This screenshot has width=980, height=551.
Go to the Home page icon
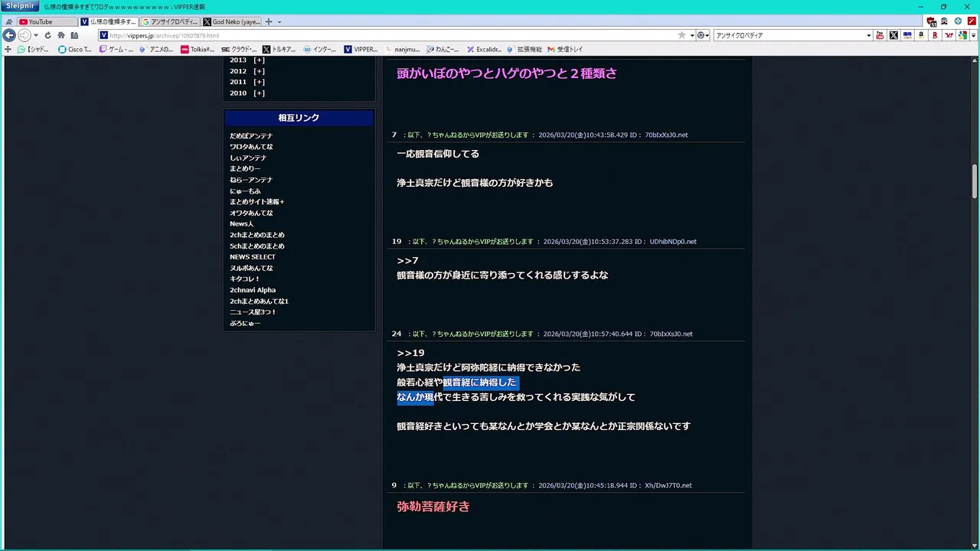61,35
